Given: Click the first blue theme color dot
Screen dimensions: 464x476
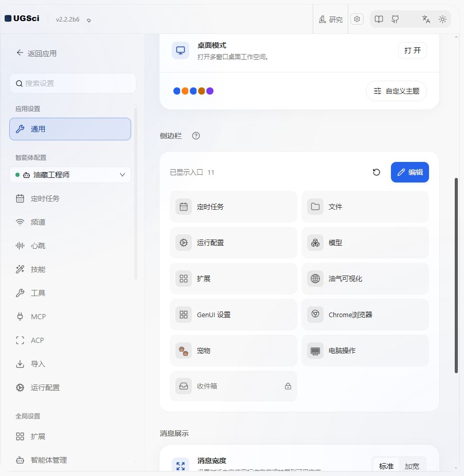Looking at the screenshot, I should tap(176, 91).
